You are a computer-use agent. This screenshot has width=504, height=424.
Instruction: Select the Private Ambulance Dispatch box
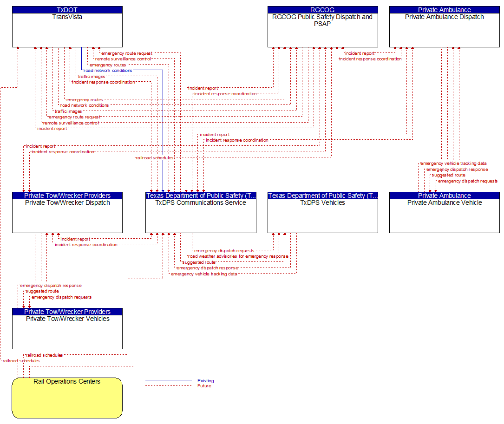pos(444,26)
